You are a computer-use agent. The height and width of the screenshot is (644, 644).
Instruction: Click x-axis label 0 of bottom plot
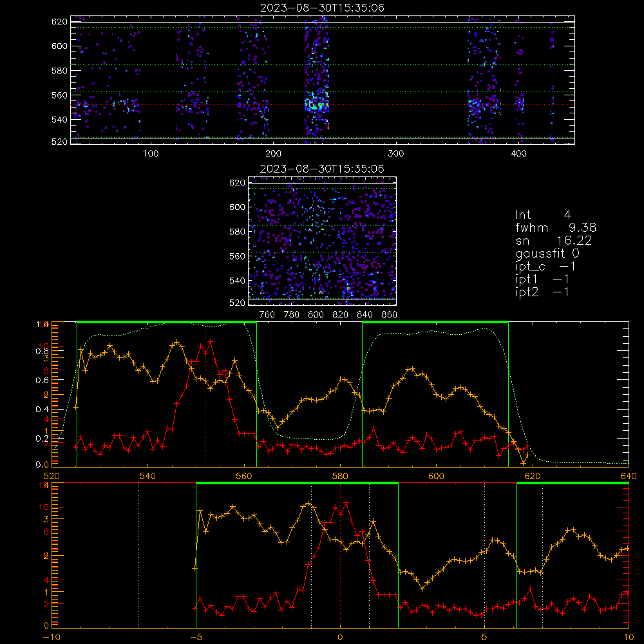coord(340,638)
